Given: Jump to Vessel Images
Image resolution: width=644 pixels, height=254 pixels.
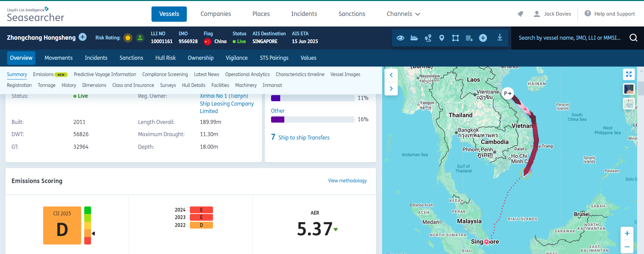Looking at the screenshot, I should tap(345, 74).
